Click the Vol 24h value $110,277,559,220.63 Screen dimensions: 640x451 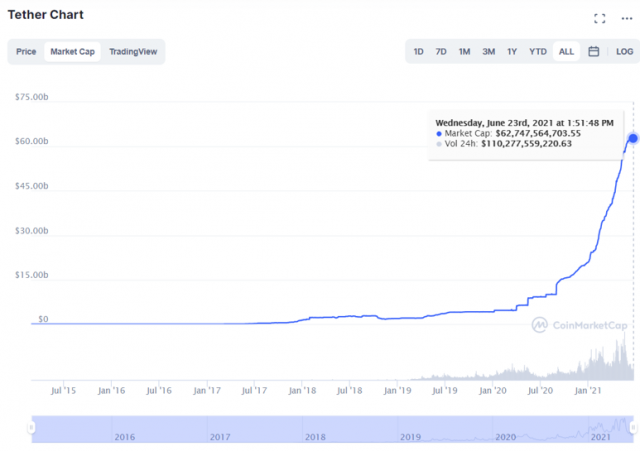coord(527,144)
